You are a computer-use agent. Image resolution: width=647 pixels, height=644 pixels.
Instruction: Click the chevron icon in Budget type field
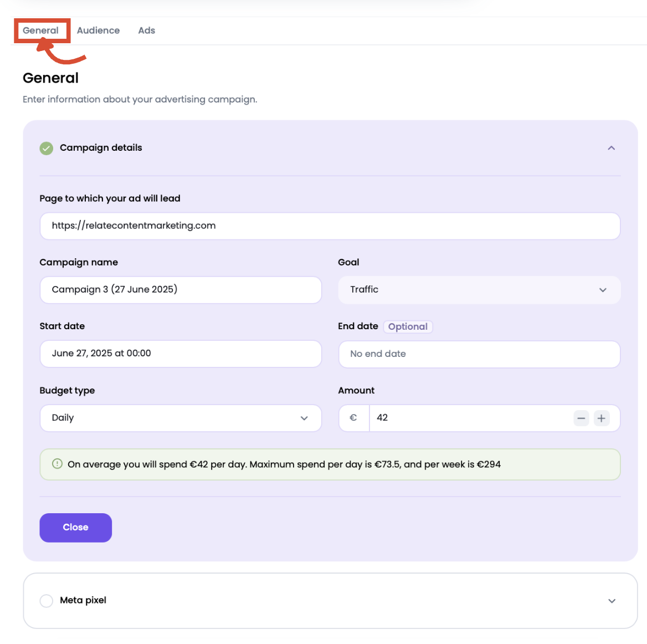(304, 418)
